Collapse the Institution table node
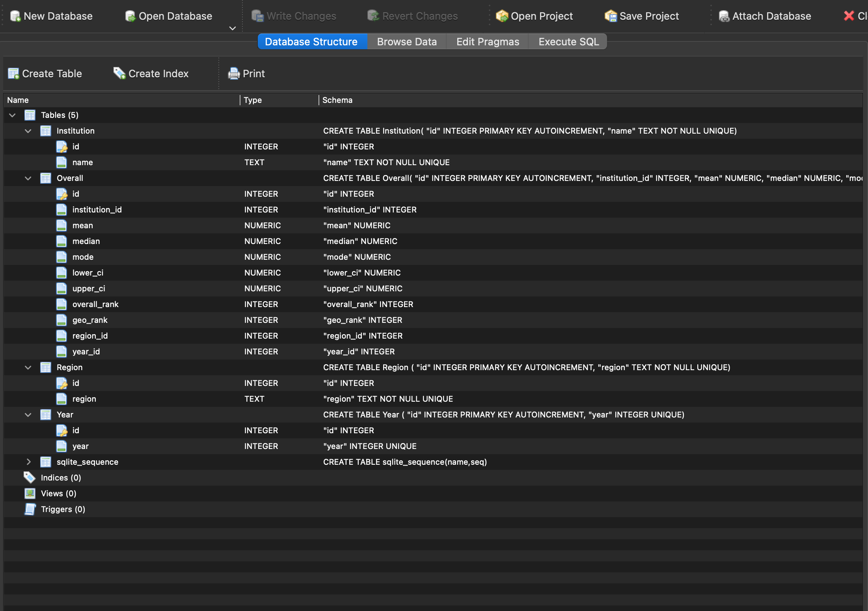 [28, 131]
